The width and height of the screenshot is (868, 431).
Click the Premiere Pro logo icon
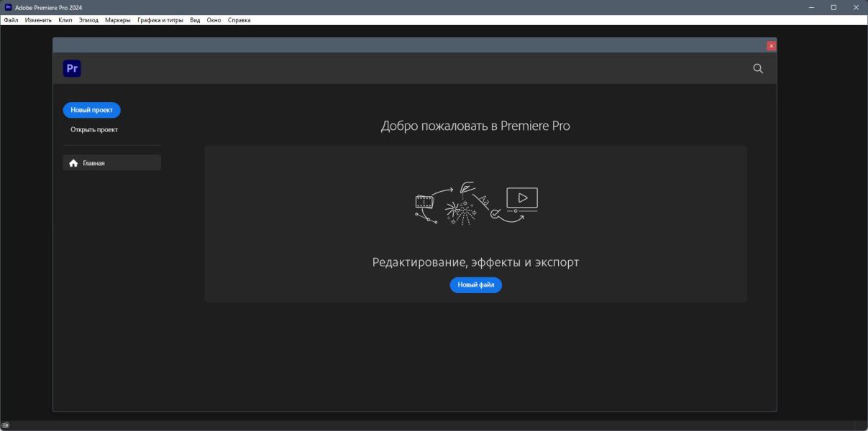click(72, 68)
